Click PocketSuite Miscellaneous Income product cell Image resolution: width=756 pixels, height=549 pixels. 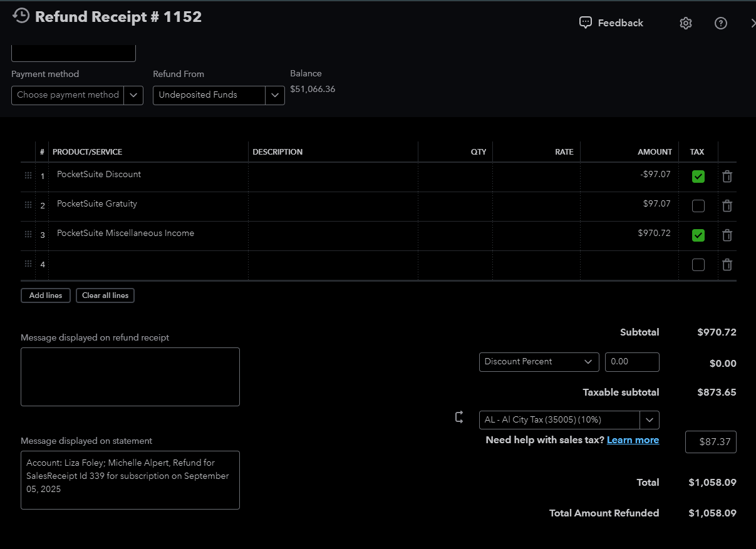point(148,235)
